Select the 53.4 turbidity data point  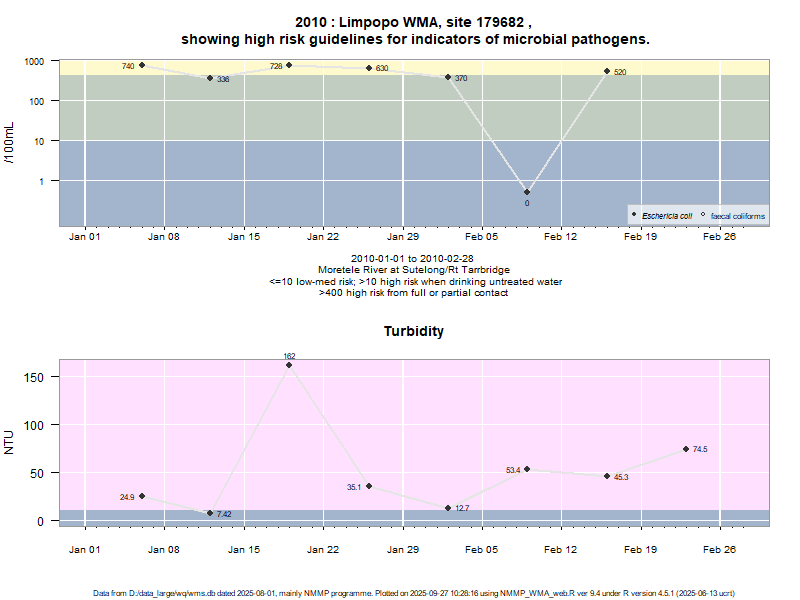[527, 469]
